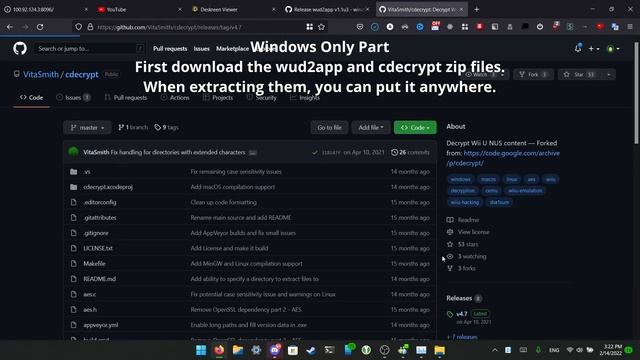Image resolution: width=640 pixels, height=360 pixels.
Task: Open the notifications bell icon
Action: 578,49
